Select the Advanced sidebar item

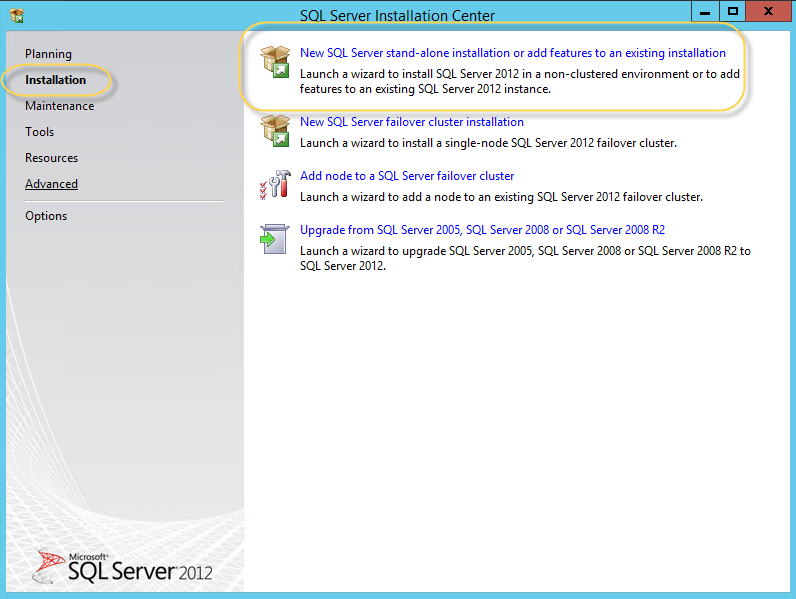(x=51, y=184)
